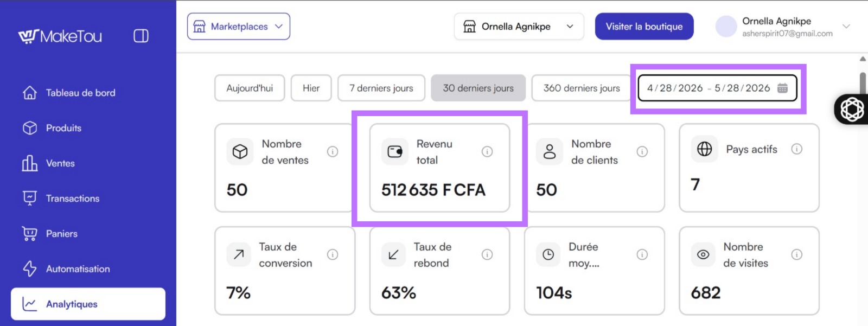Click the Transactions receipt icon

30,198
